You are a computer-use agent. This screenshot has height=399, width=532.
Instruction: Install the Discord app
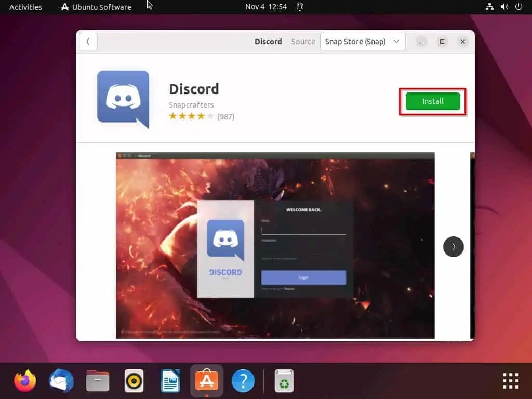click(x=432, y=101)
